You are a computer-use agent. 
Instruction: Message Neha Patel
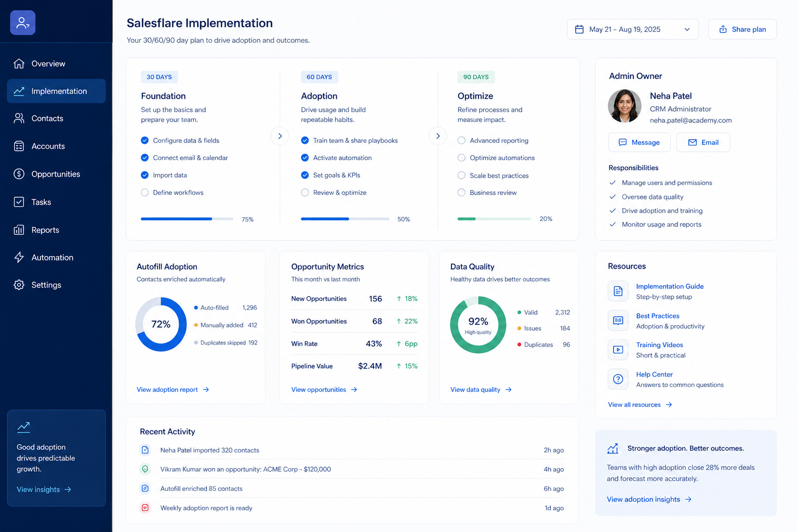coord(640,142)
